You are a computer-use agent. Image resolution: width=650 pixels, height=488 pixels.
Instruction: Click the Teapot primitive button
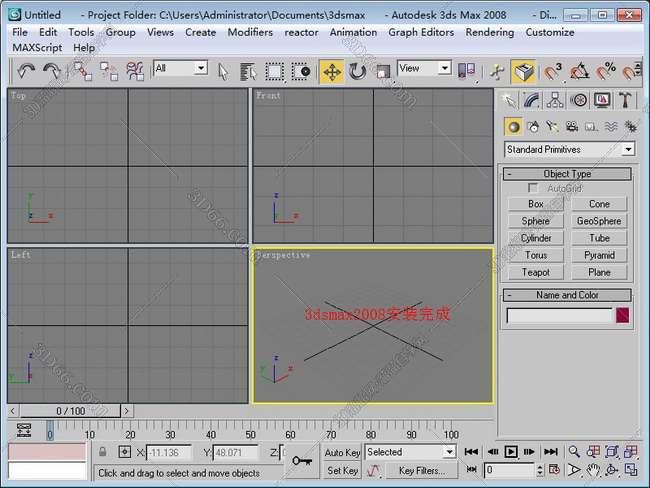536,272
